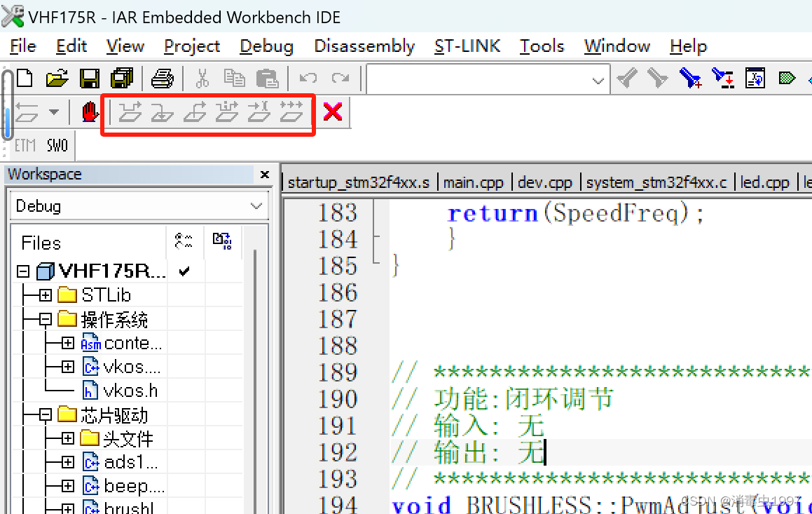Switch to main.cpp tab
Image resolution: width=812 pixels, height=514 pixels.
tap(474, 182)
